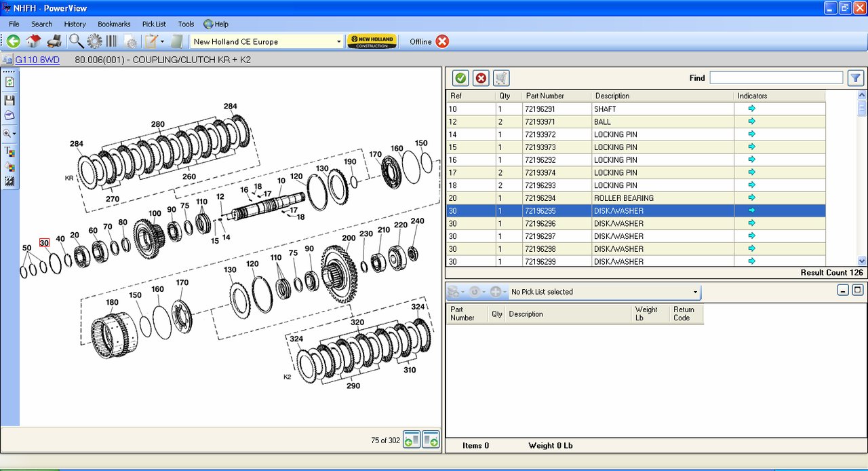The height and width of the screenshot is (471, 868).
Task: Click the filter funnel icon
Action: point(855,78)
